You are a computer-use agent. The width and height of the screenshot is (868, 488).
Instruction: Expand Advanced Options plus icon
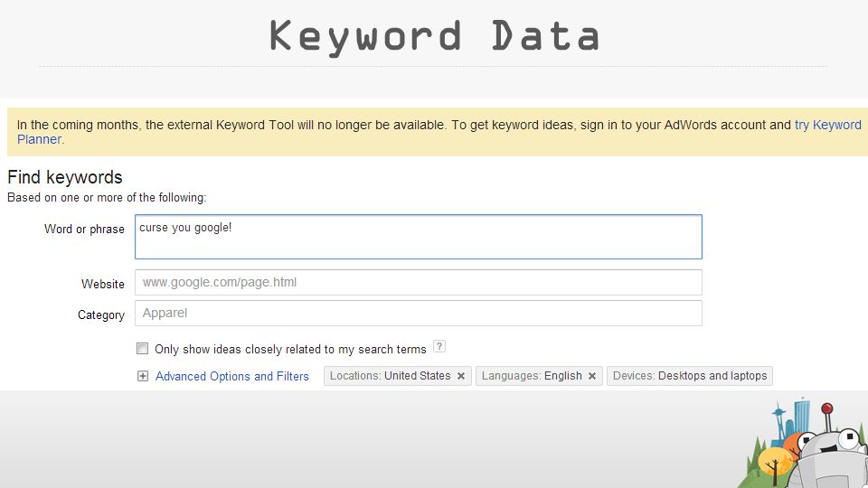coord(143,376)
